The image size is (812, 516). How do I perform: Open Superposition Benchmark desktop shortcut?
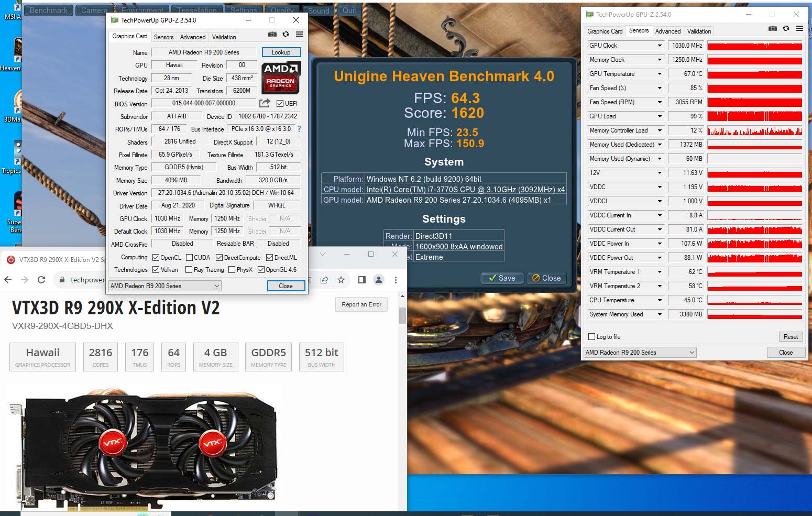[14, 212]
